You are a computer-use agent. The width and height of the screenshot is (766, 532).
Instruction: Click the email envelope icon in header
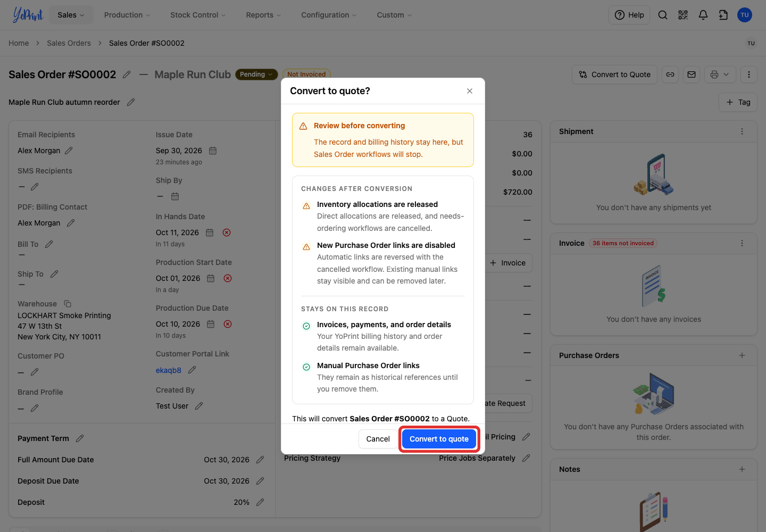pos(692,74)
